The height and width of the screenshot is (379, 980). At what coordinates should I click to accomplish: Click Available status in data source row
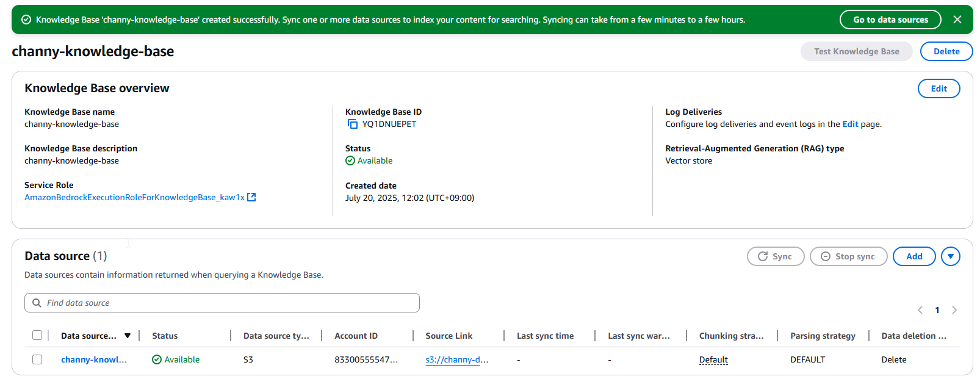[176, 359]
